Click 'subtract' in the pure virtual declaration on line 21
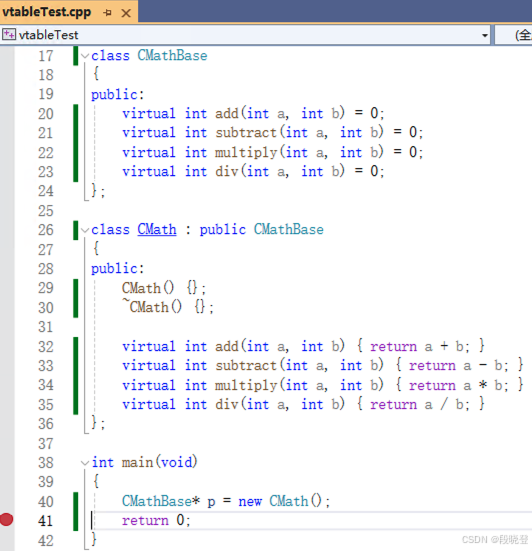Viewport: 532px width, 551px height. [x=246, y=133]
